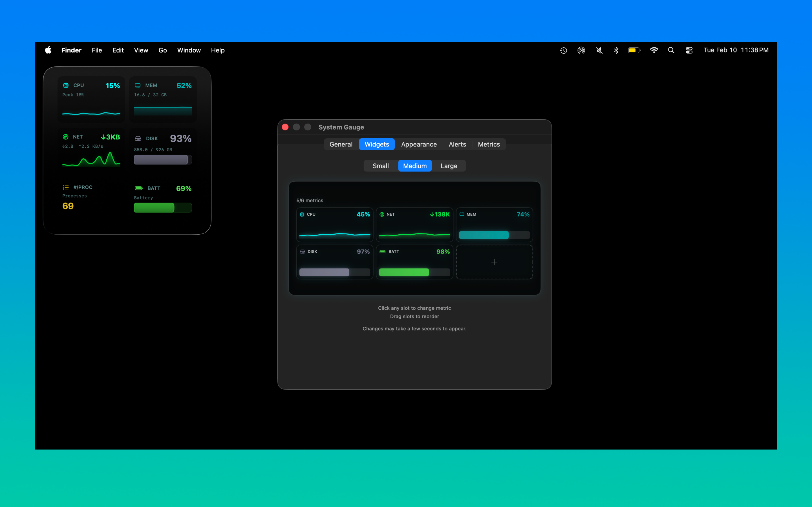Click the plus to add a sixth metric

point(494,262)
